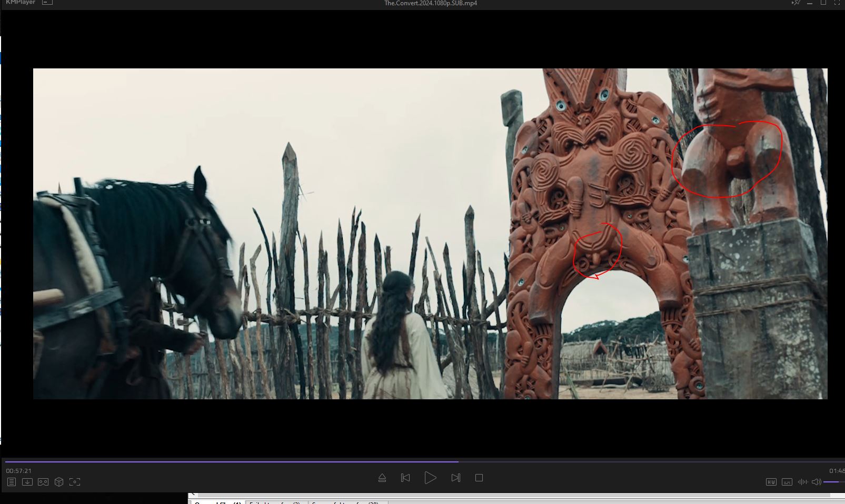Toggle subtitles display
Viewport: 845px width, 504px height.
[x=787, y=482]
